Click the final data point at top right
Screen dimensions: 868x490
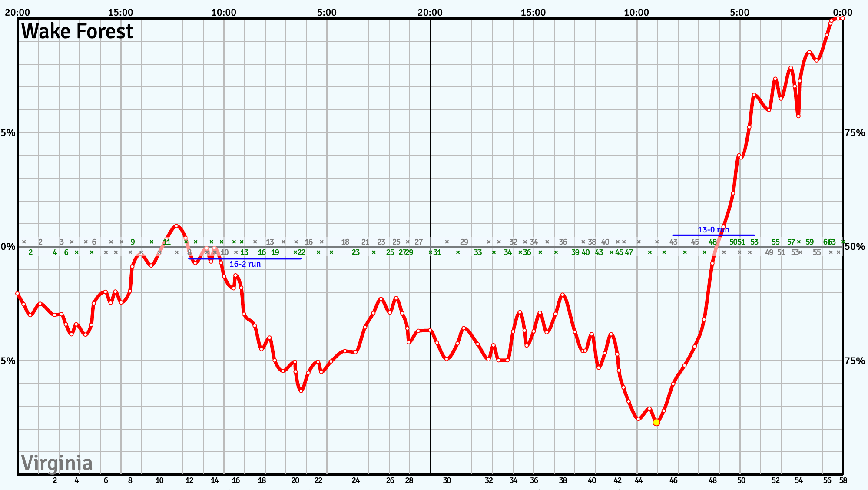pos(842,18)
